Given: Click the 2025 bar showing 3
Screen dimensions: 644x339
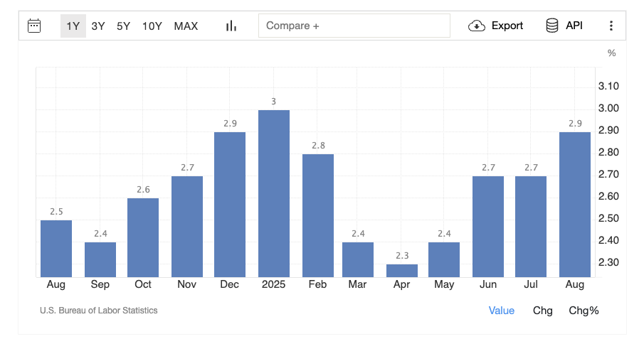Looking at the screenshot, I should click(x=273, y=193).
